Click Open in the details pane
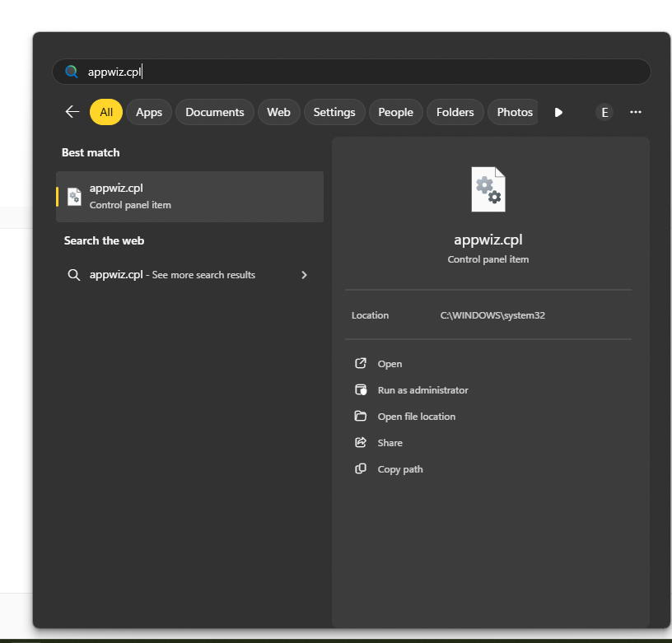The image size is (672, 643). point(390,364)
